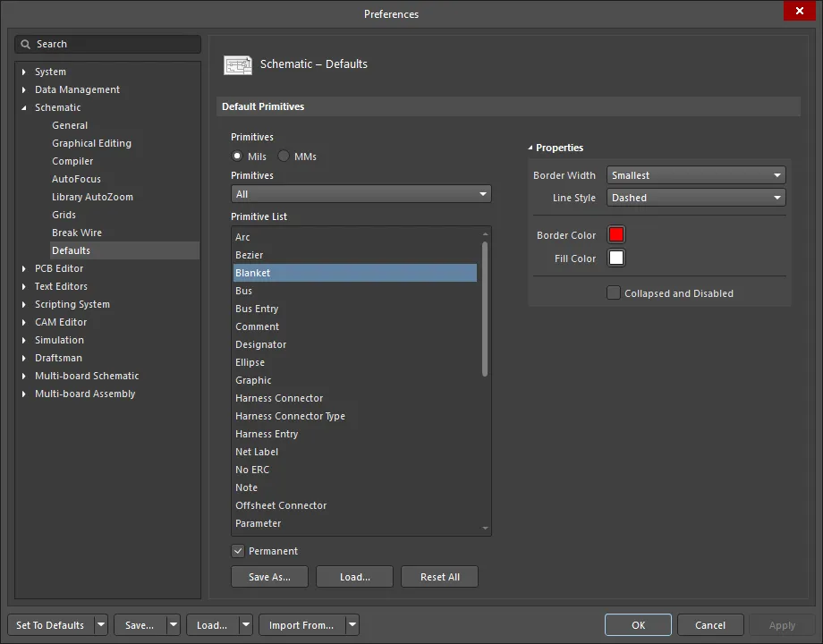This screenshot has height=644, width=823.
Task: Open the Primitives filter dropdown set to All
Action: pos(361,194)
